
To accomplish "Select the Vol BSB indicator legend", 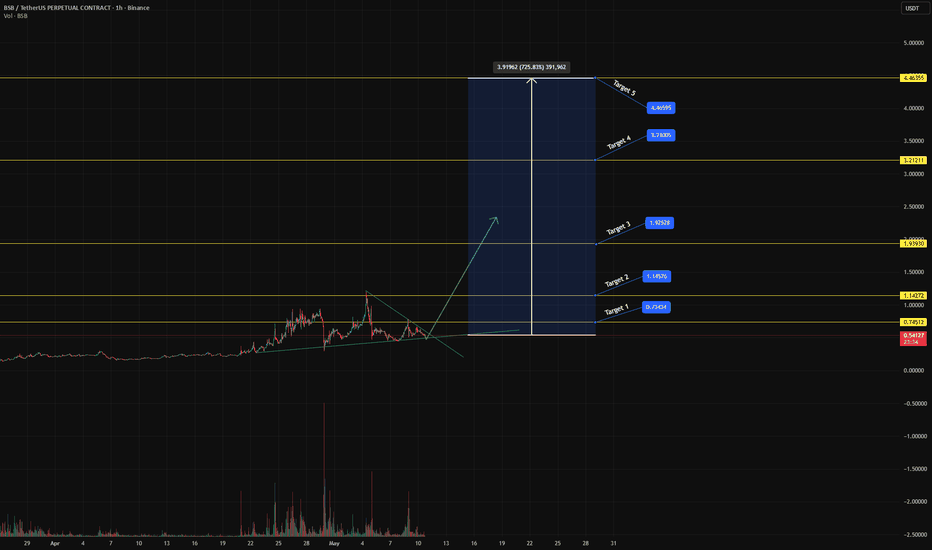I will 15,16.
